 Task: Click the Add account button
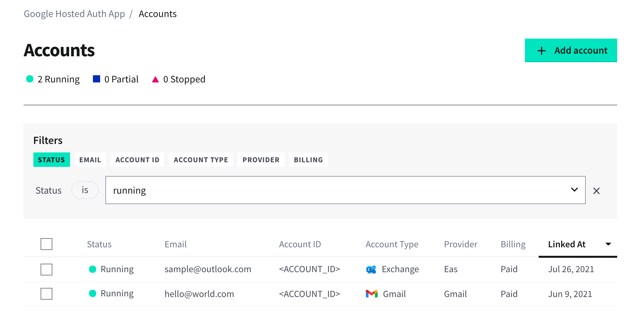571,50
